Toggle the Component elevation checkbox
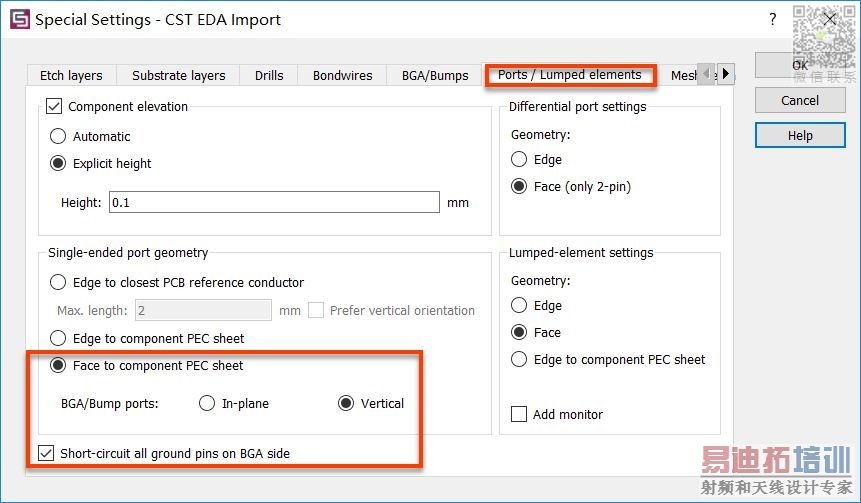861x503 pixels. (x=55, y=106)
